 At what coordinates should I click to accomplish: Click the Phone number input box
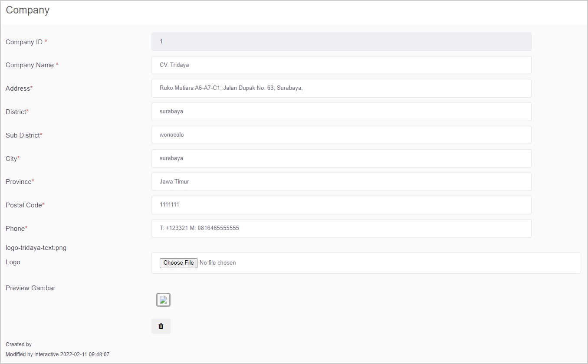pos(341,228)
